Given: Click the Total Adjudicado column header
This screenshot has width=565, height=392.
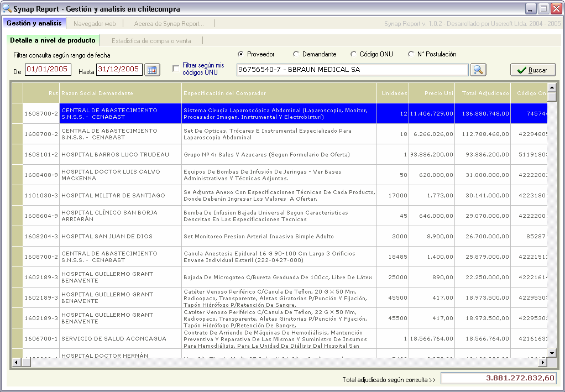Looking at the screenshot, I should [483, 93].
